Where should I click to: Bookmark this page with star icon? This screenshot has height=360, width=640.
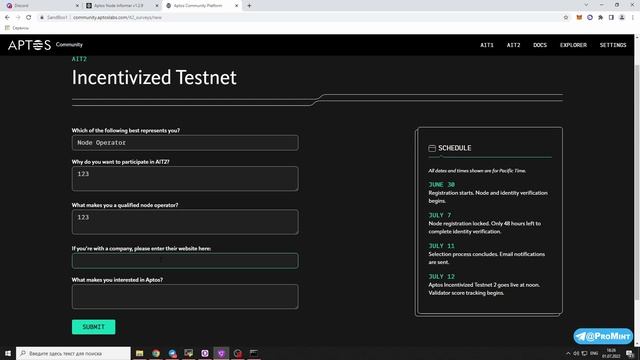(x=566, y=18)
